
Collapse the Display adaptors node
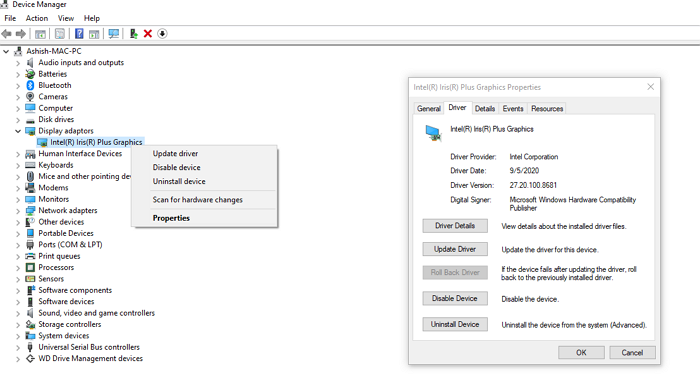[x=18, y=131]
